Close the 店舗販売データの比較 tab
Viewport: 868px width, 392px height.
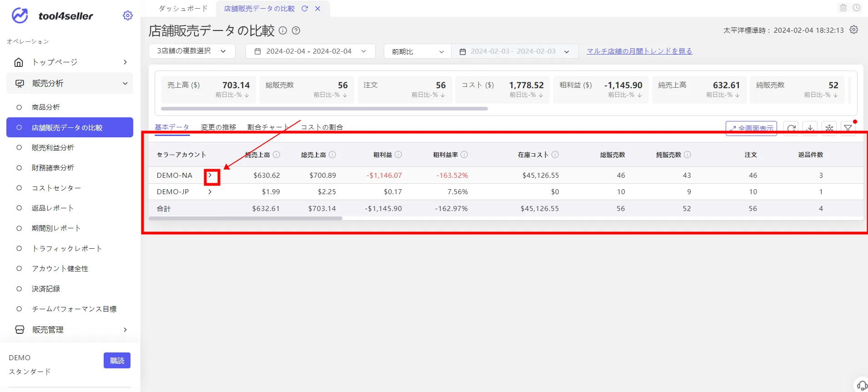318,9
